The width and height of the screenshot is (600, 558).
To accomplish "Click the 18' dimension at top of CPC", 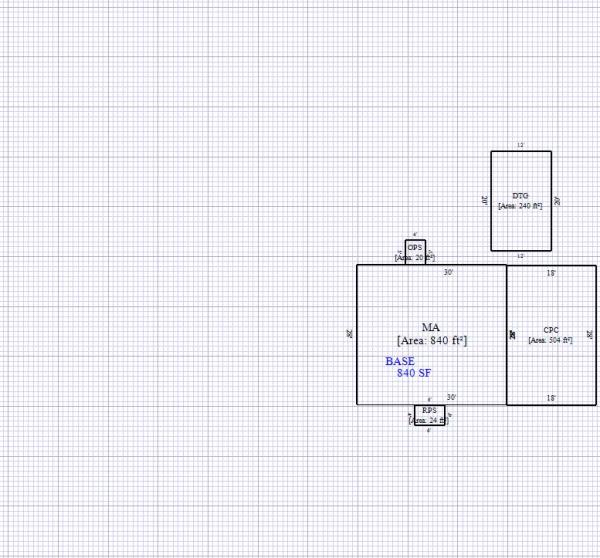I will pyautogui.click(x=551, y=272).
